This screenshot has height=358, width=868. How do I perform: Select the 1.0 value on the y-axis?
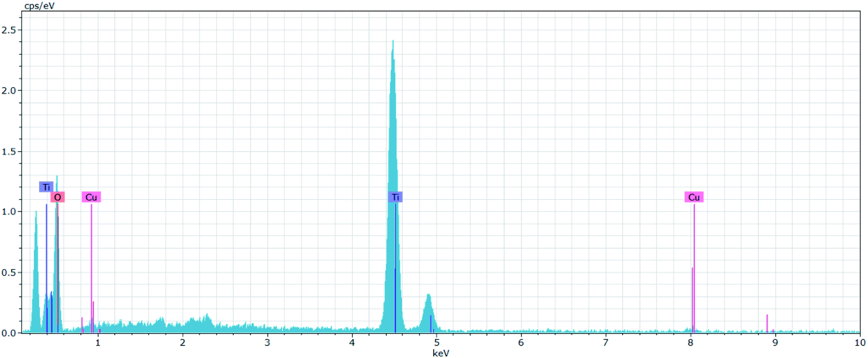click(9, 211)
